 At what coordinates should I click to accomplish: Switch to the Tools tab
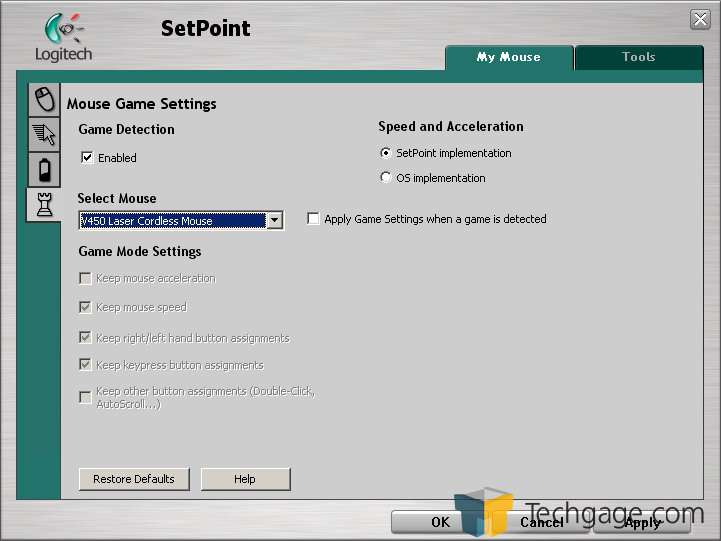pos(639,57)
